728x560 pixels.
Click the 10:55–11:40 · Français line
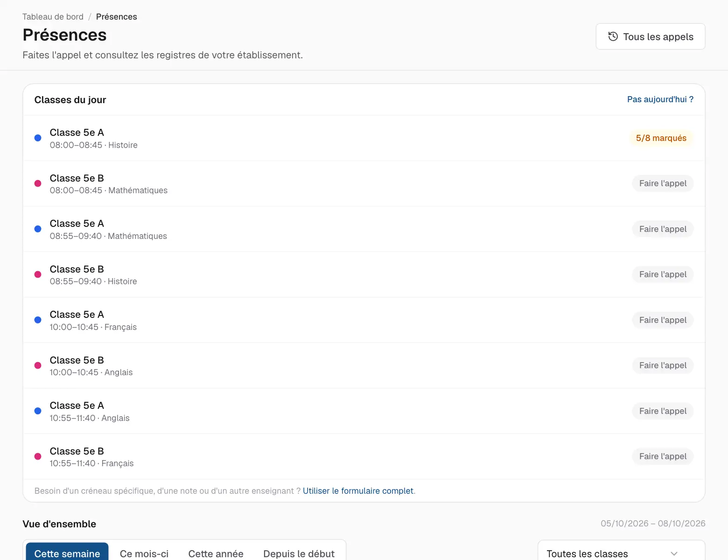coord(91,463)
